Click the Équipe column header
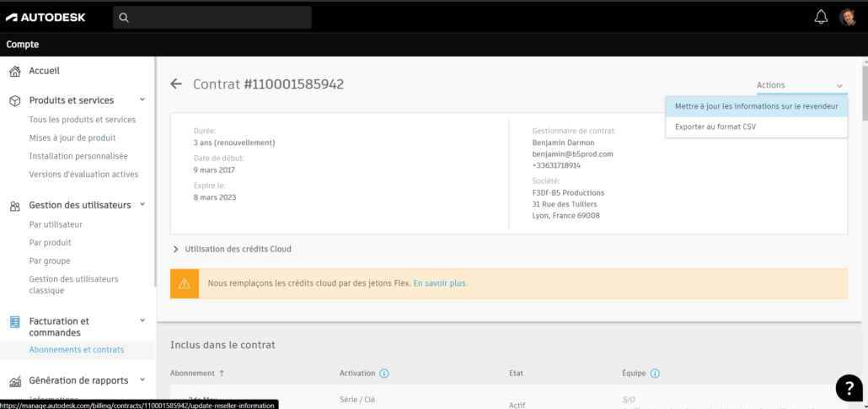 [634, 374]
